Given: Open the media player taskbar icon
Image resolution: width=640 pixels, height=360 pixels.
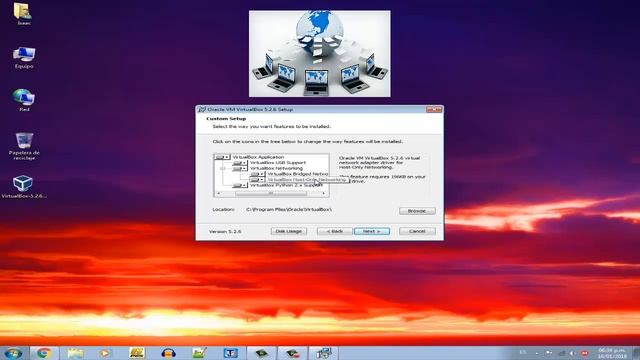Looking at the screenshot, I should (105, 353).
